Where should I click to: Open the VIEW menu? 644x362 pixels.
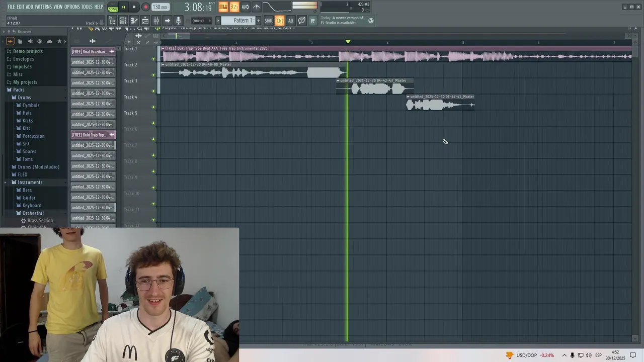tap(58, 7)
